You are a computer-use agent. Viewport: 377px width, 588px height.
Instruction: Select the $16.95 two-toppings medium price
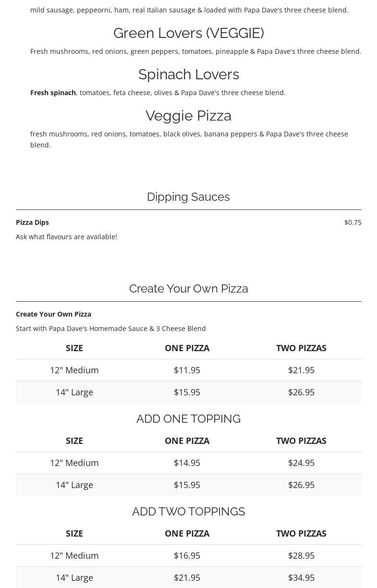(187, 555)
